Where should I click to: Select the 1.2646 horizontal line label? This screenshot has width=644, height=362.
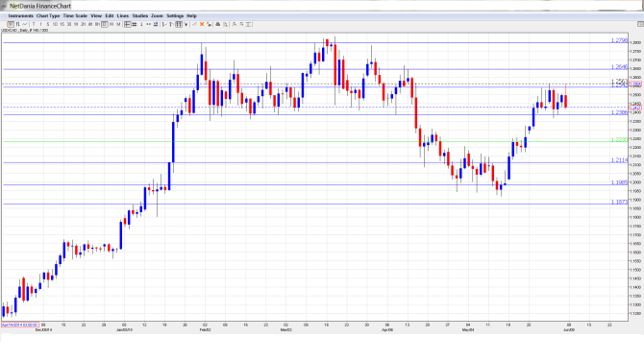(x=619, y=67)
